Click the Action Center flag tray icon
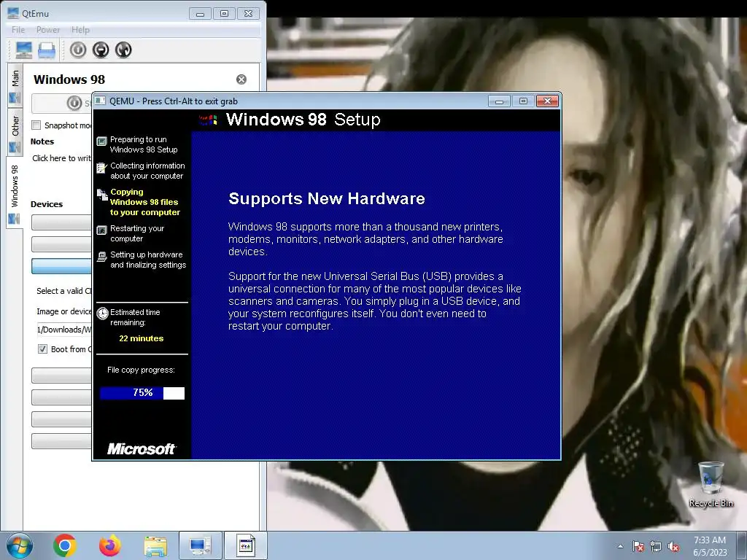This screenshot has height=560, width=747. (638, 547)
